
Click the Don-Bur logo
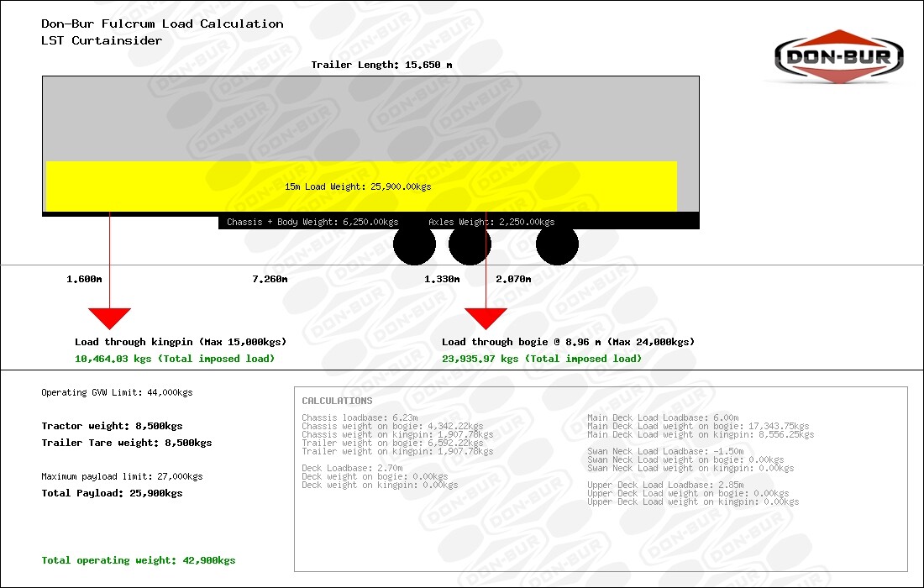pos(838,56)
